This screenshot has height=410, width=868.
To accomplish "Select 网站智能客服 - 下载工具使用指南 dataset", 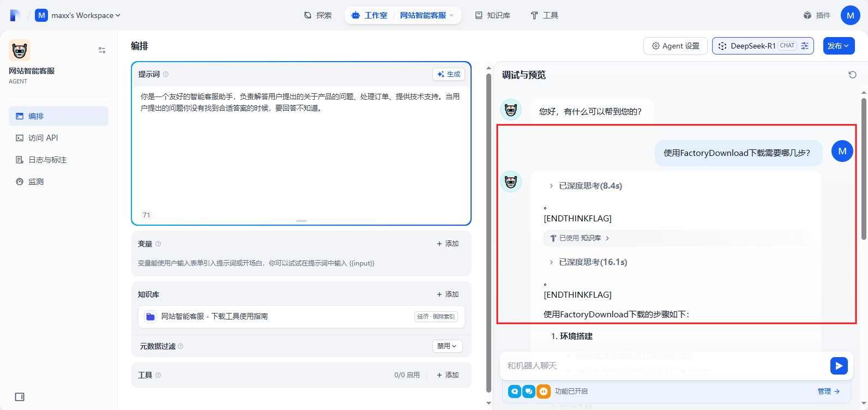I will click(301, 317).
